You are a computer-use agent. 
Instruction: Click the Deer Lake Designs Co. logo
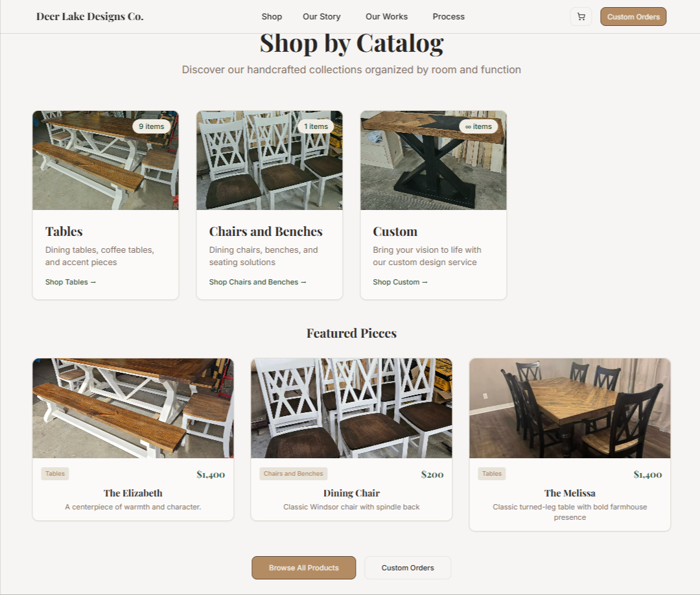coord(89,16)
